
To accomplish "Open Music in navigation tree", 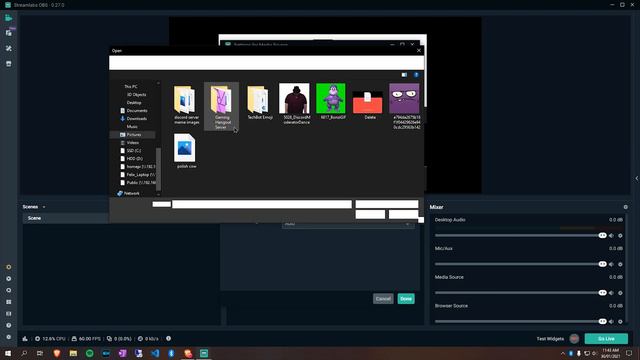I will [x=132, y=127].
